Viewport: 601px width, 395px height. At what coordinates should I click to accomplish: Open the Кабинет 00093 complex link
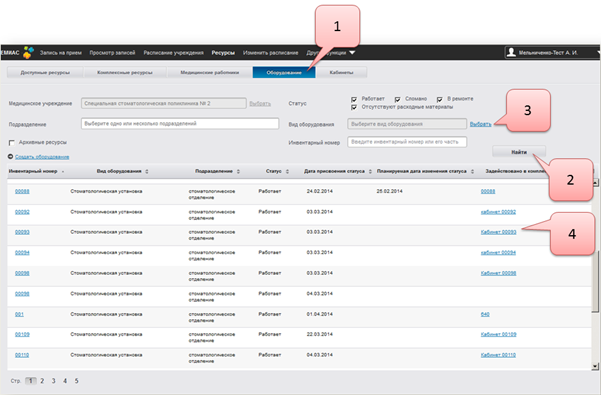pyautogui.click(x=498, y=232)
